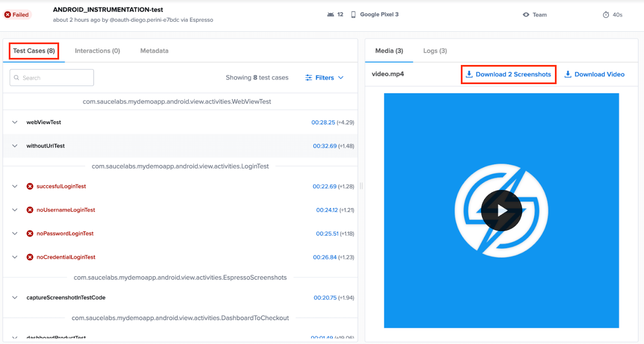The image size is (644, 344).
Task: Click the failed icon next to noUsernameLoginTest
Action: 30,210
